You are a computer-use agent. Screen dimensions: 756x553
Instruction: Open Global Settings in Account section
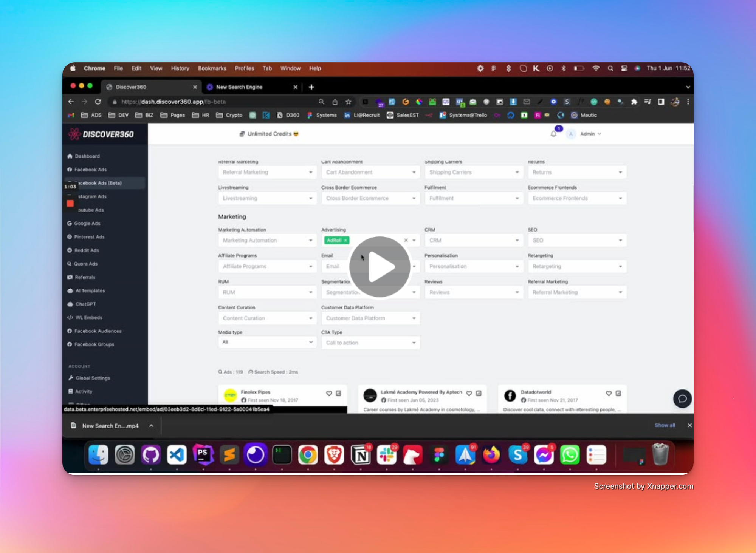click(x=93, y=378)
